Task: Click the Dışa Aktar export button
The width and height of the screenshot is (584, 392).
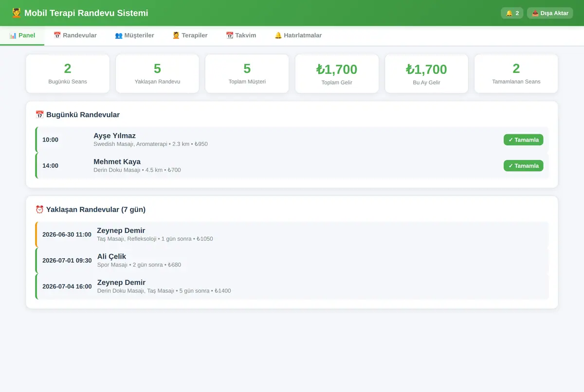Action: (x=550, y=13)
